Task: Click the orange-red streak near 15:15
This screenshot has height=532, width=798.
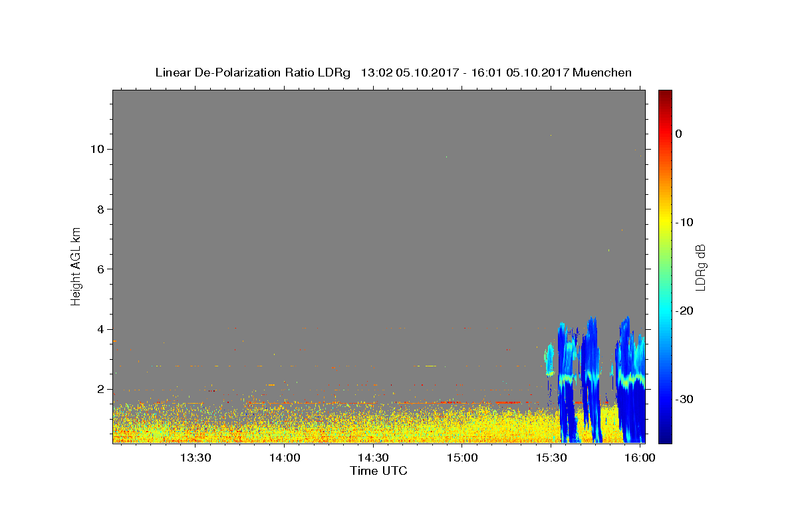Action: pyautogui.click(x=509, y=402)
